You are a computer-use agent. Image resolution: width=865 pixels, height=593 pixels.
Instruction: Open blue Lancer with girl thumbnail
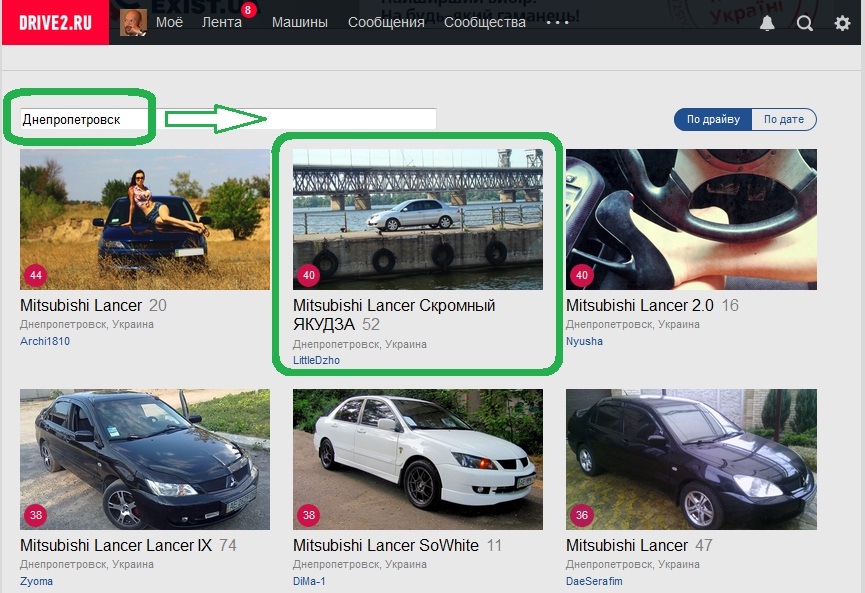click(x=145, y=219)
